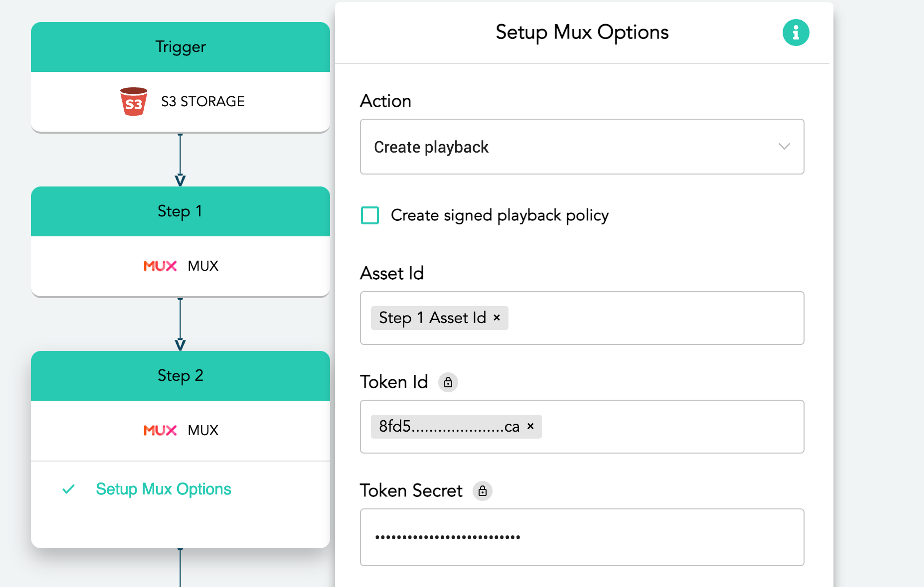Select the Step 2 card header

point(180,376)
